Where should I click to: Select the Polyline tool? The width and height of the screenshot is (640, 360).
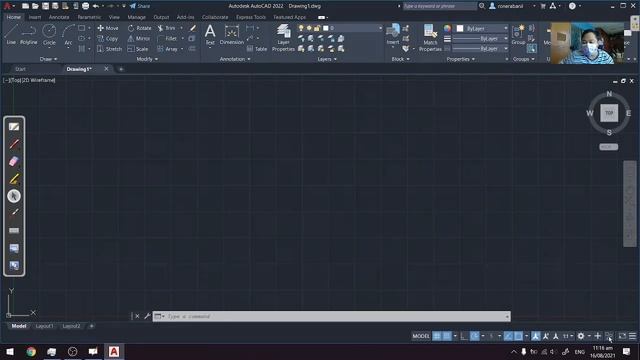(29, 34)
